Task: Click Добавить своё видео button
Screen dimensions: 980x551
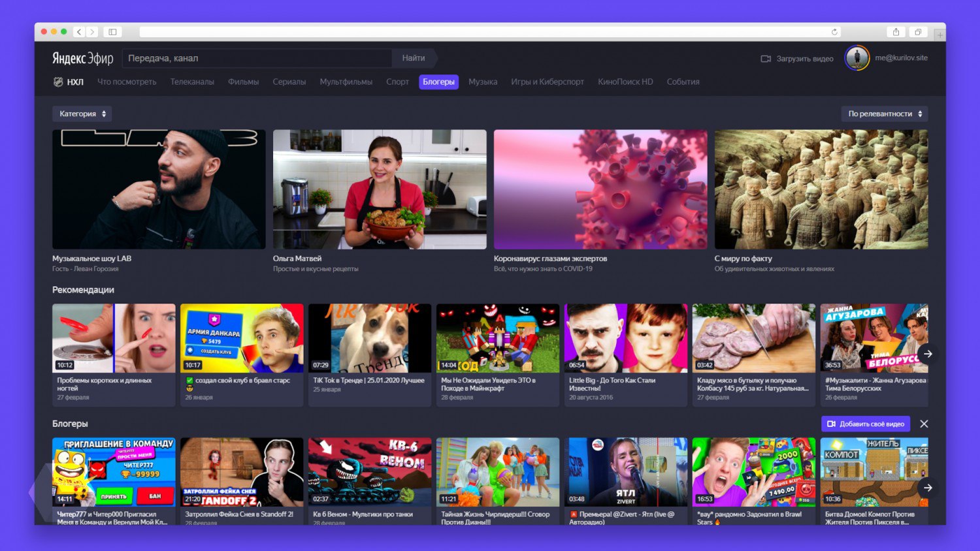Action: [x=866, y=424]
